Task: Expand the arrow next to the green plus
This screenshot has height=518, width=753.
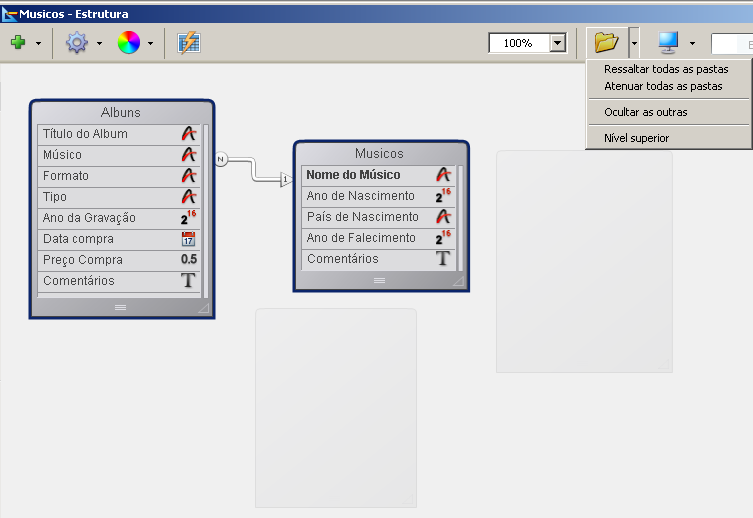Action: point(38,44)
